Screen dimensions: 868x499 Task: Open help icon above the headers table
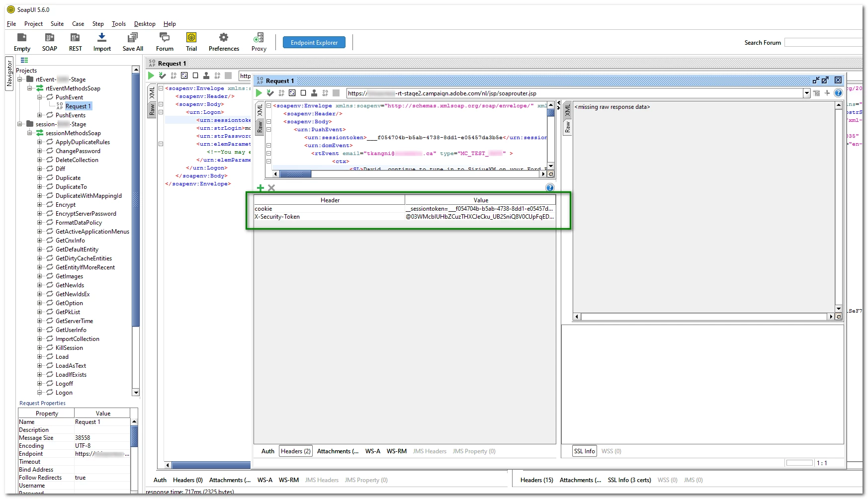coord(550,187)
